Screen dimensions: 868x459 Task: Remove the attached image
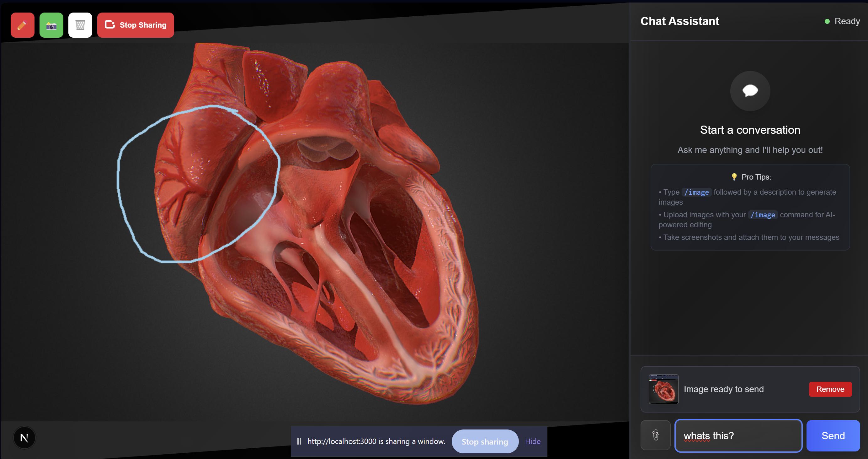click(830, 389)
